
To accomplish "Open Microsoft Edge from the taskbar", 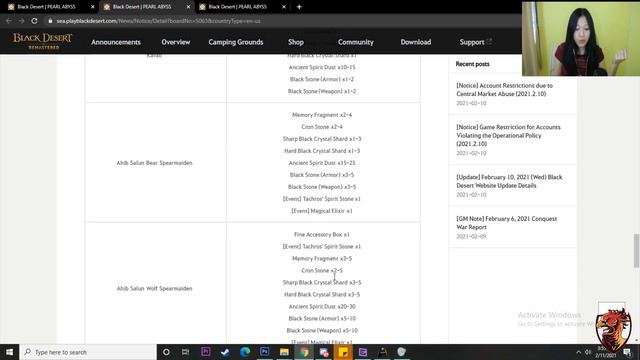I will click(245, 352).
